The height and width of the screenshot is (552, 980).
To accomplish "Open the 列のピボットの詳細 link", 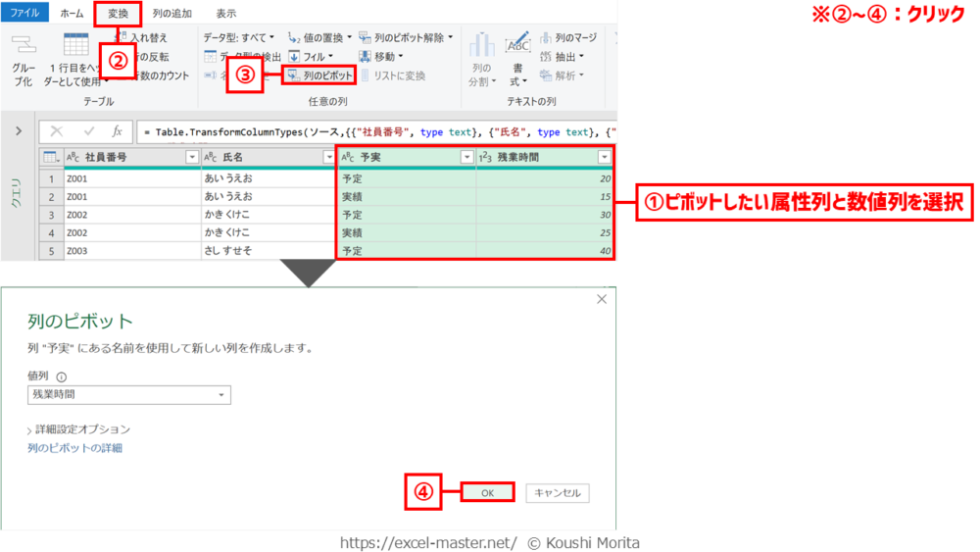I will pyautogui.click(x=74, y=448).
